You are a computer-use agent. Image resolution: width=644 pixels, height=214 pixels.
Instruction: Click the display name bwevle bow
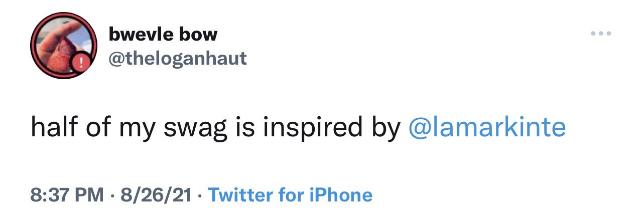163,34
